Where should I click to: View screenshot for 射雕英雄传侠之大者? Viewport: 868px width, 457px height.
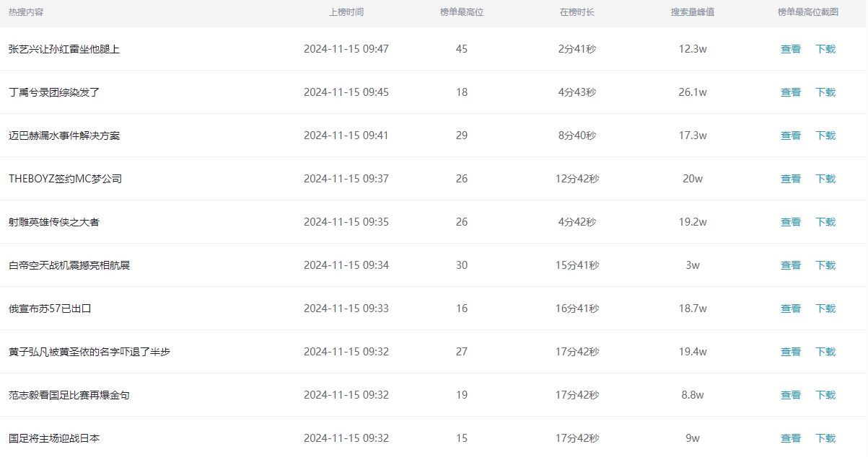[791, 222]
